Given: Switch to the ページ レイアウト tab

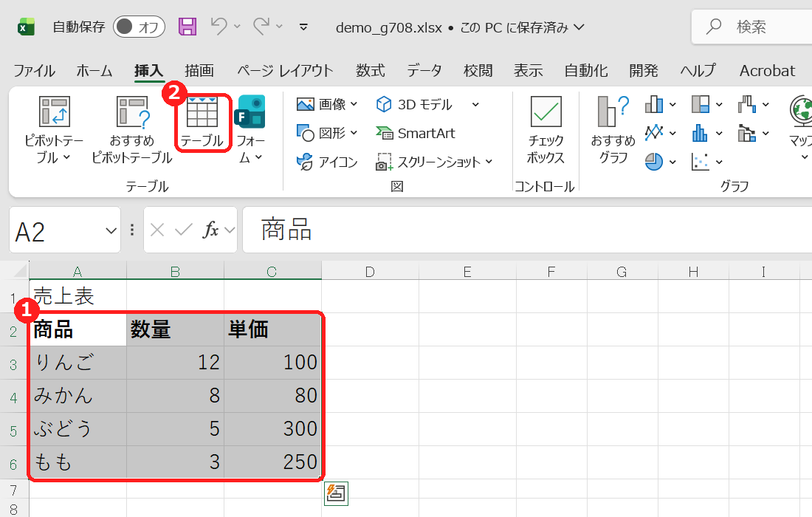Looking at the screenshot, I should pyautogui.click(x=286, y=70).
